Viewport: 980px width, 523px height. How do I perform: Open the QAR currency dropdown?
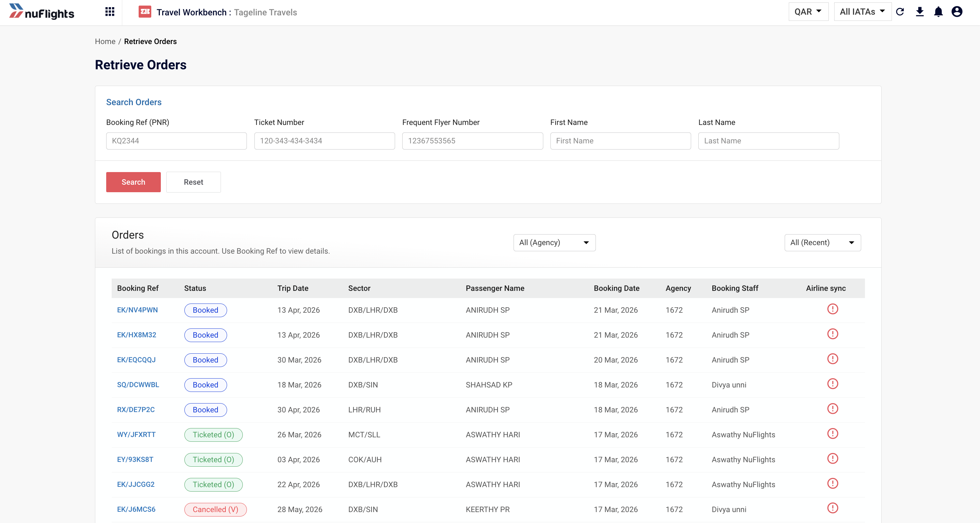(x=808, y=12)
